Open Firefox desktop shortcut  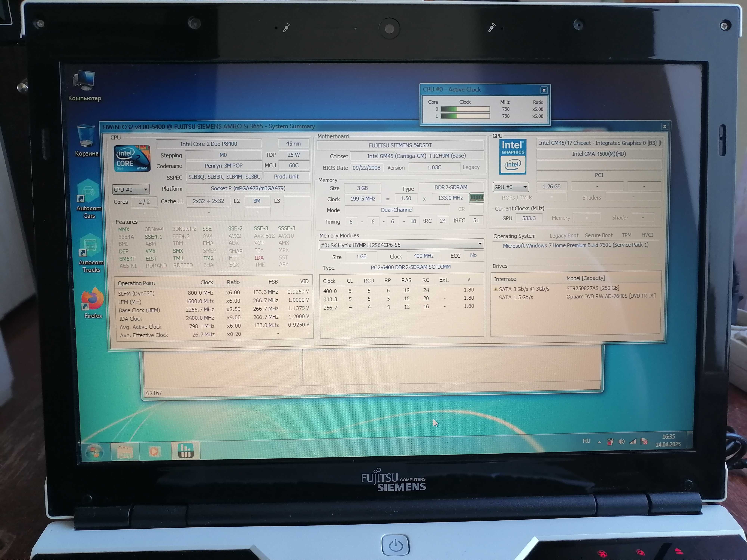click(92, 303)
